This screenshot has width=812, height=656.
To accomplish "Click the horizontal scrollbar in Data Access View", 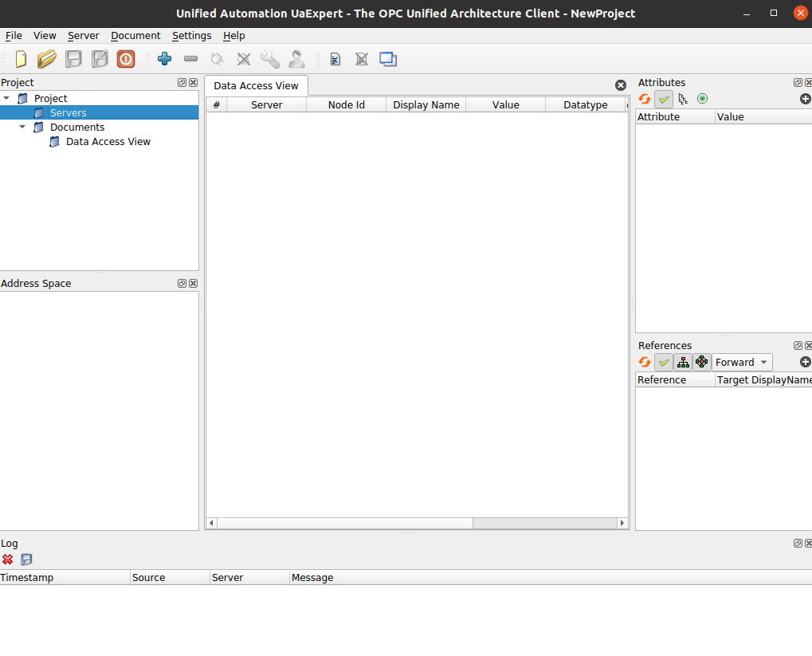I will click(x=344, y=523).
